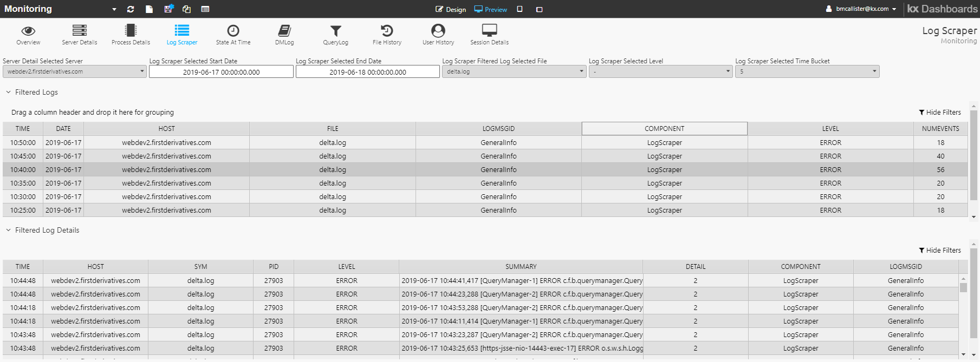
Task: Open the File History view
Action: click(387, 35)
